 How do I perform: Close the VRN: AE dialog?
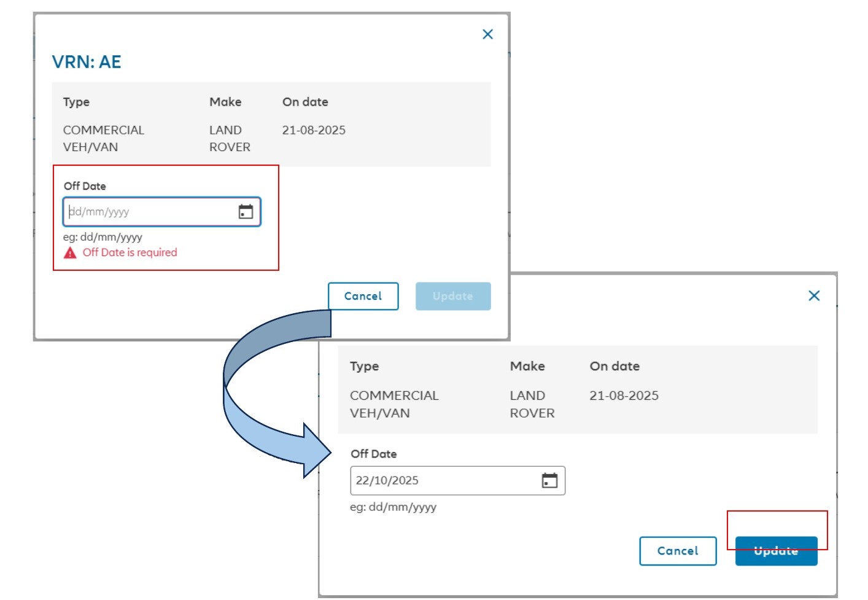click(488, 34)
